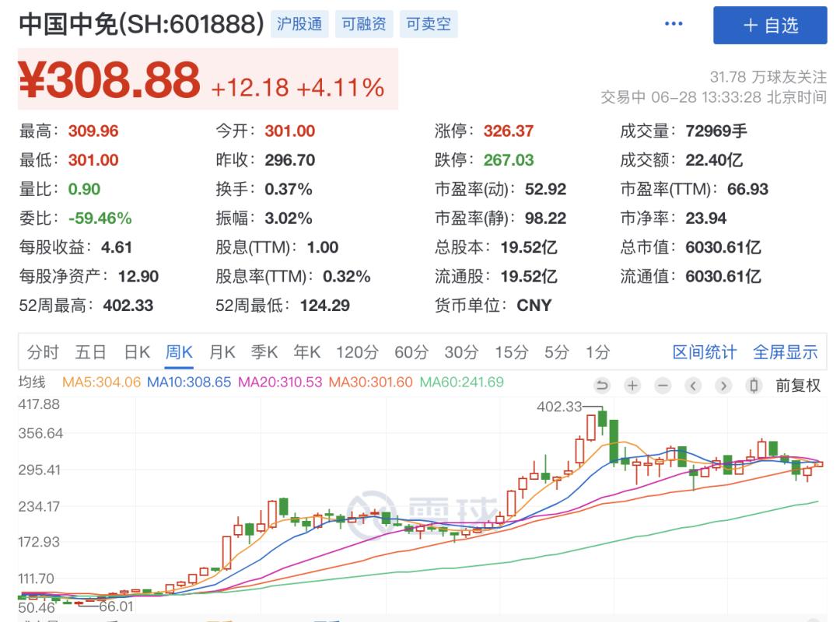Open the 可卖空 tag options
The image size is (840, 622).
[x=429, y=24]
